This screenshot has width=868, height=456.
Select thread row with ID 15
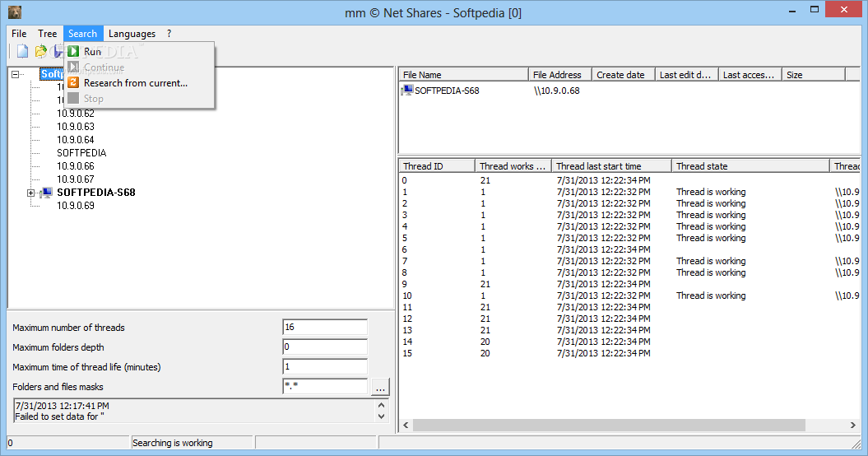coord(629,353)
